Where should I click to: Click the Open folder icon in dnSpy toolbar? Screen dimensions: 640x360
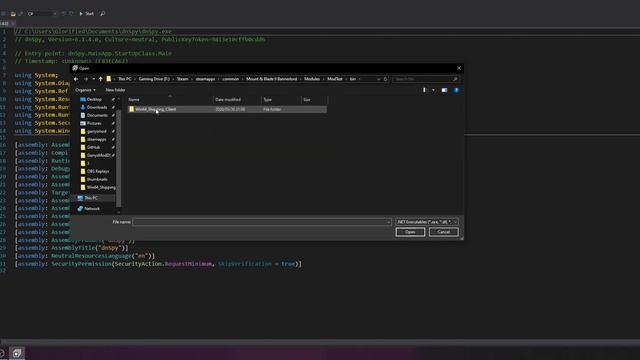13,14
